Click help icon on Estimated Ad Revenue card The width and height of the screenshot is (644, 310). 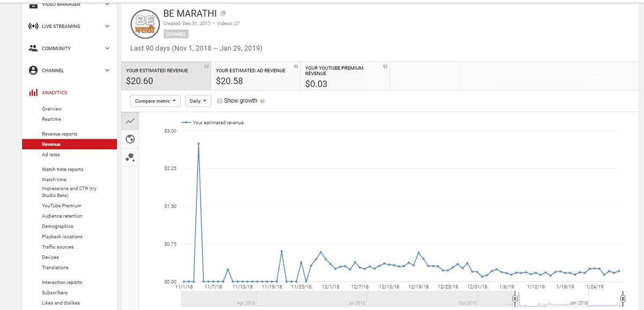pos(296,67)
